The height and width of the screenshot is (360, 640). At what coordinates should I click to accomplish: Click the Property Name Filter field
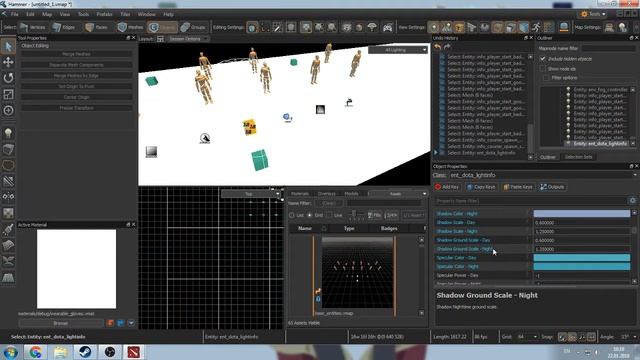[531, 200]
